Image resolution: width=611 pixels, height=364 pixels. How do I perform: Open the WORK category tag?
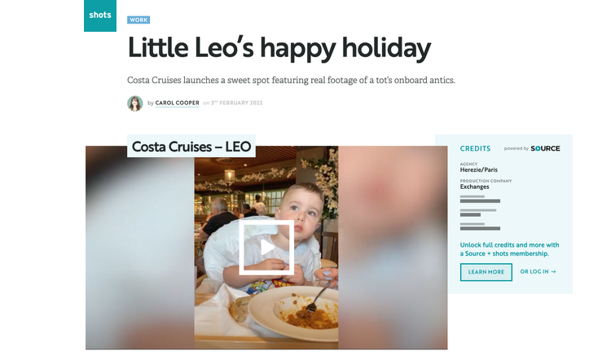click(138, 20)
